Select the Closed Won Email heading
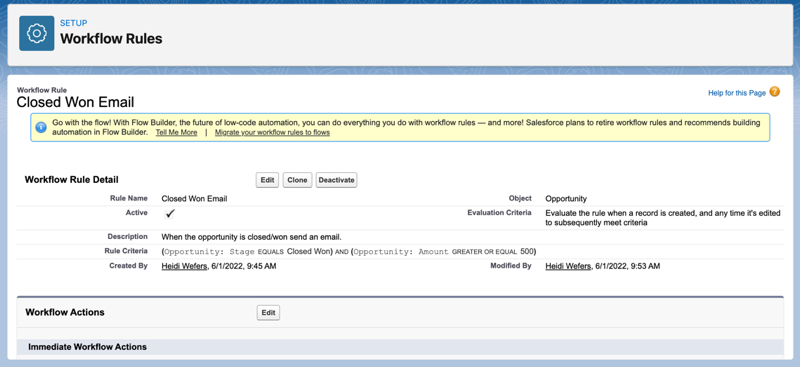This screenshot has height=367, width=800. coord(76,102)
